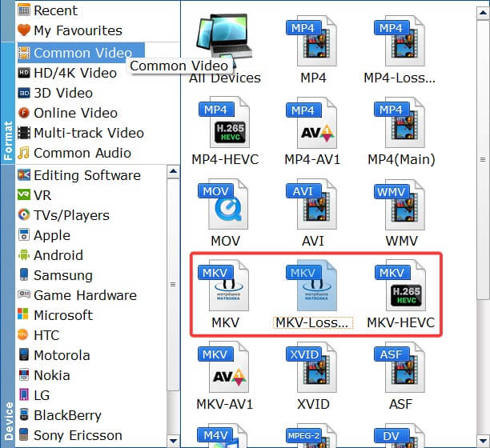The image size is (490, 448).
Task: Select the AVI format icon
Action: (x=312, y=204)
